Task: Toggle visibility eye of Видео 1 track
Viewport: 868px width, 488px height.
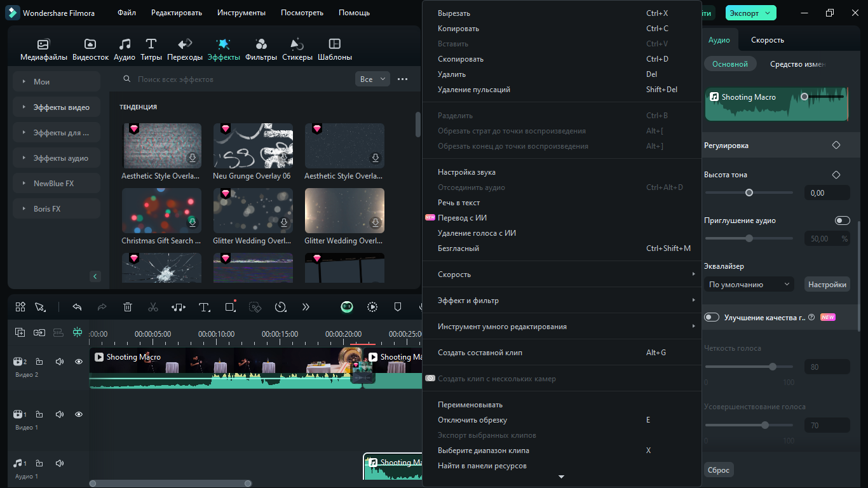Action: click(79, 414)
